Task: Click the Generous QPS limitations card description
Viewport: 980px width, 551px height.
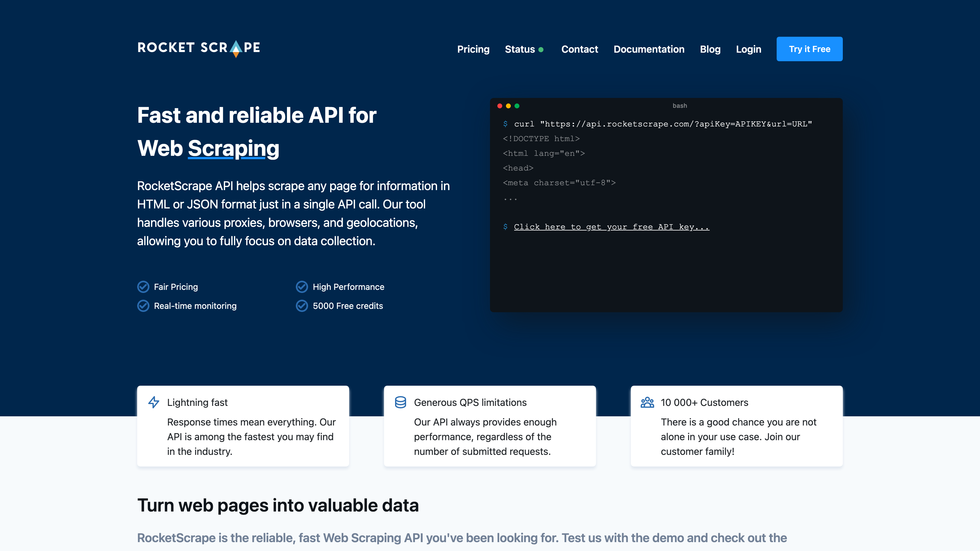Action: point(485,437)
